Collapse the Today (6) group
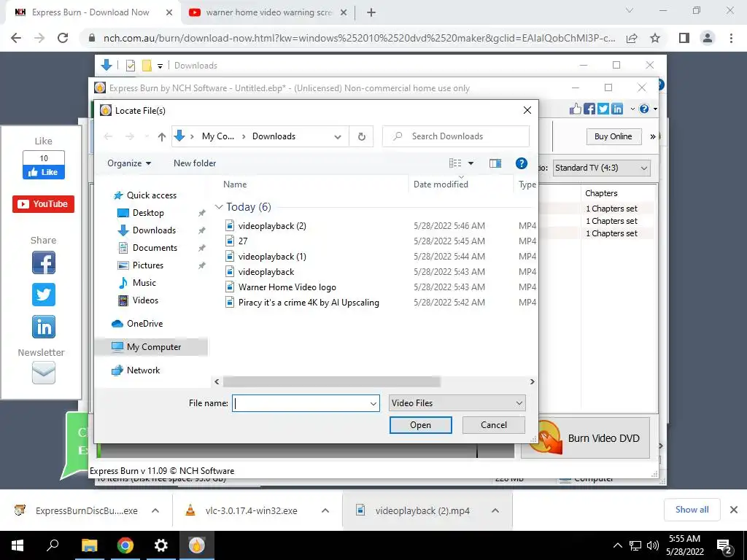Viewport: 747px width, 560px height. (x=219, y=206)
